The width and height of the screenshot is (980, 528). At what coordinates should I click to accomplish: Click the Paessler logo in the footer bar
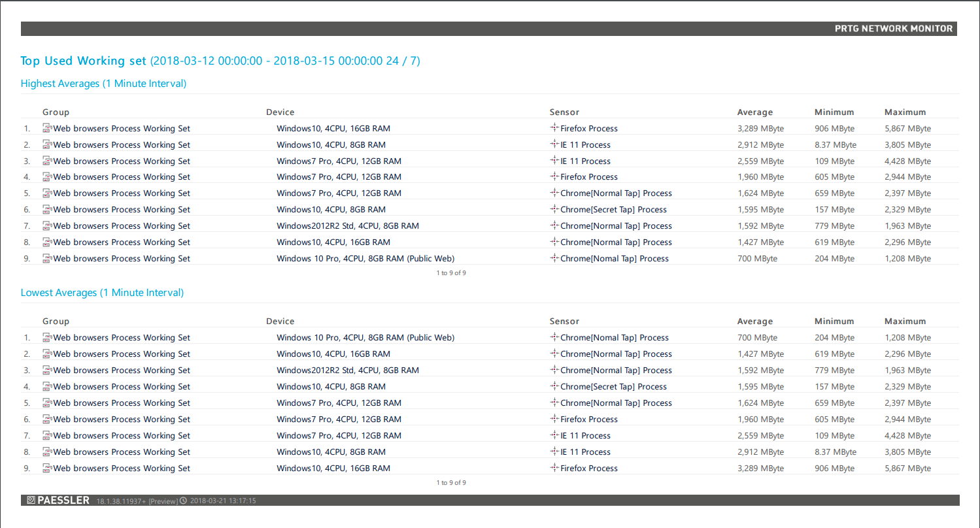pyautogui.click(x=58, y=500)
